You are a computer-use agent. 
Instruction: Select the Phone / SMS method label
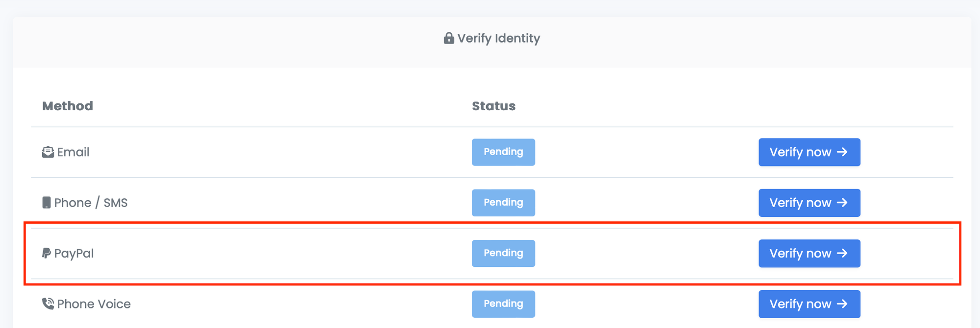click(x=91, y=203)
